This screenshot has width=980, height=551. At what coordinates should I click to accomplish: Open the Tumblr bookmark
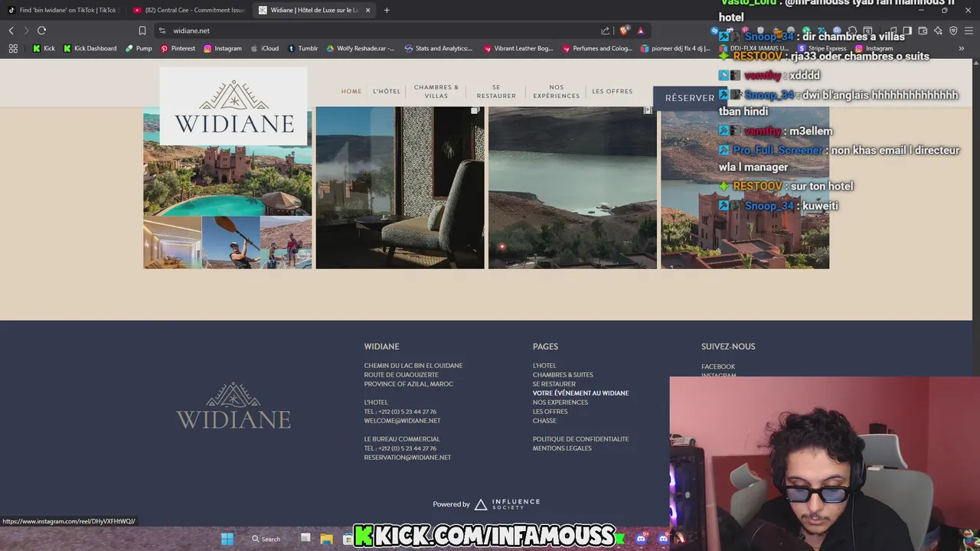pos(302,48)
